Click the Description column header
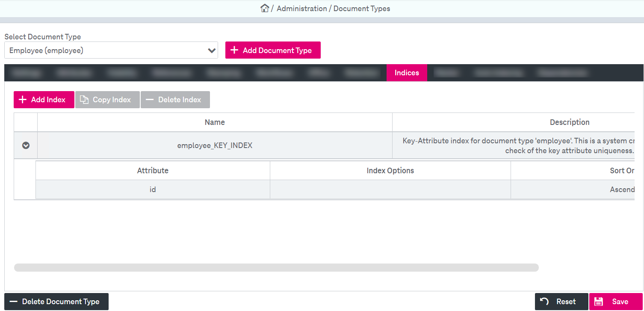The height and width of the screenshot is (311, 644). [569, 122]
